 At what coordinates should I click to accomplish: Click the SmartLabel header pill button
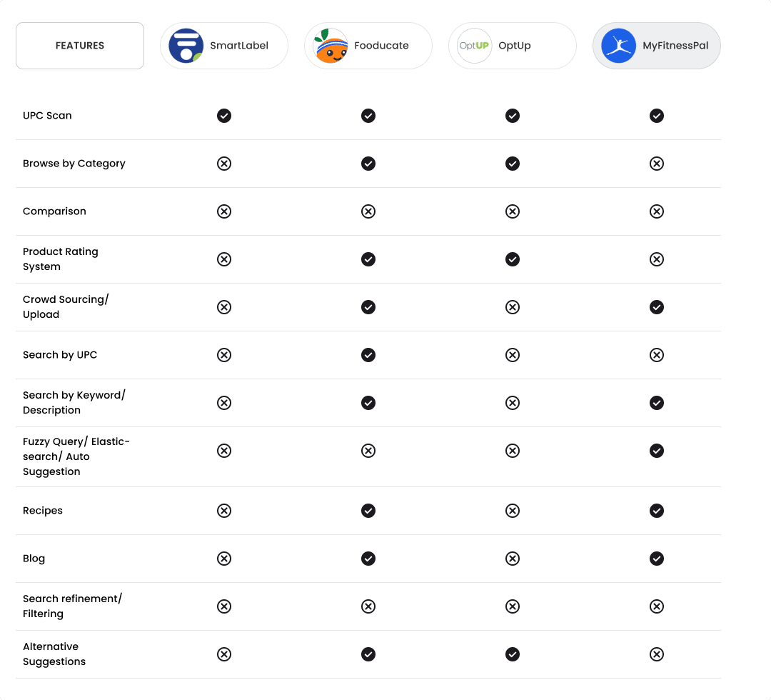223,46
